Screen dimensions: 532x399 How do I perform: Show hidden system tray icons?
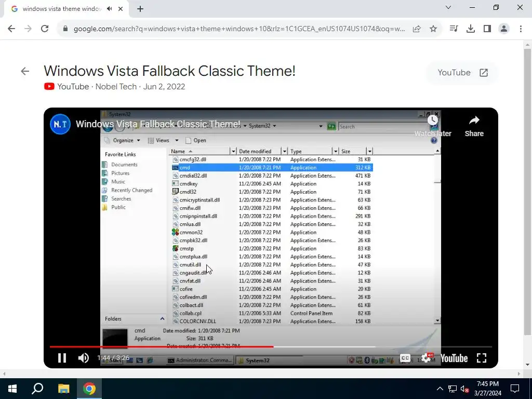(x=440, y=389)
